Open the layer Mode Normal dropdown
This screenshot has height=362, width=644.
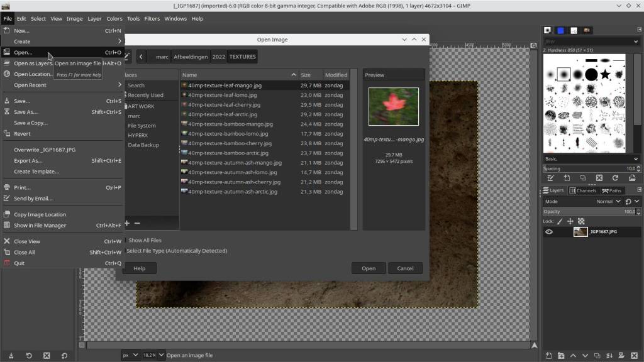(x=609, y=202)
